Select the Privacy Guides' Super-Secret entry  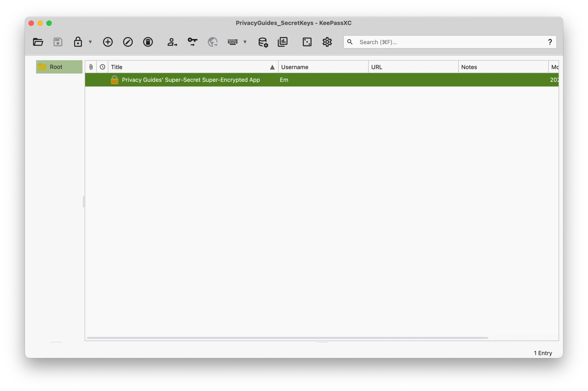(191, 80)
